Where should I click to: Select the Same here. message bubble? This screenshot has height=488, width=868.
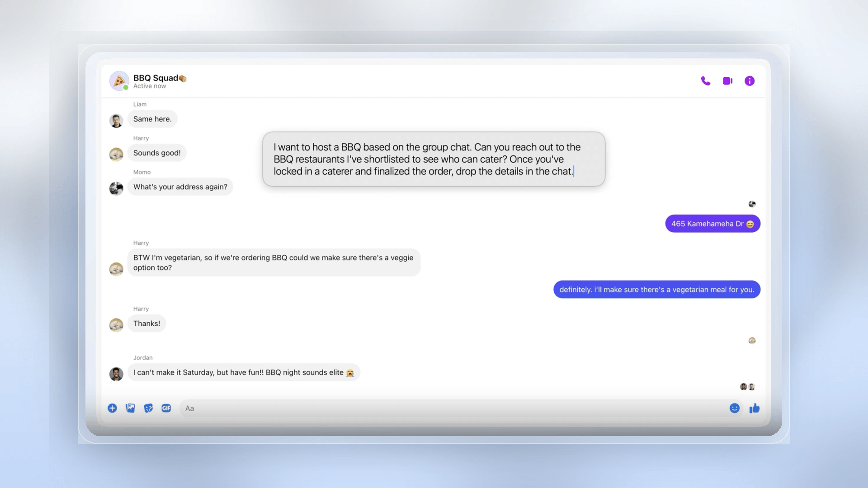coord(152,119)
